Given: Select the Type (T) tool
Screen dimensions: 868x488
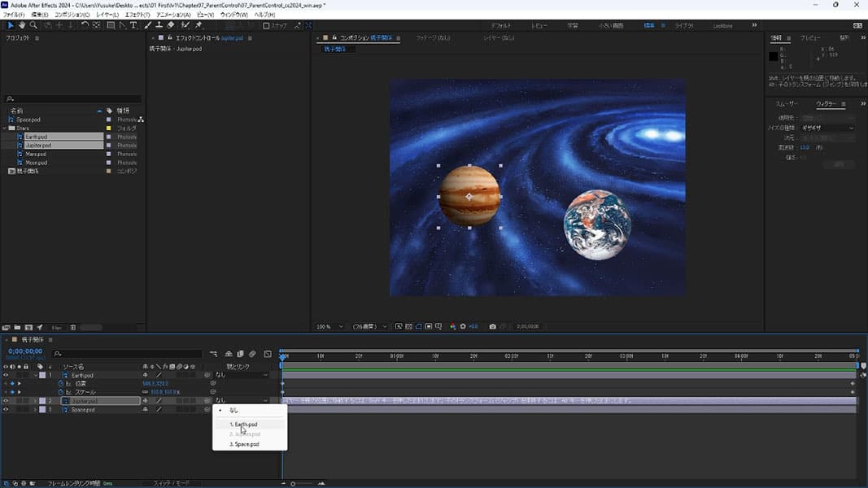Looking at the screenshot, I should point(134,25).
